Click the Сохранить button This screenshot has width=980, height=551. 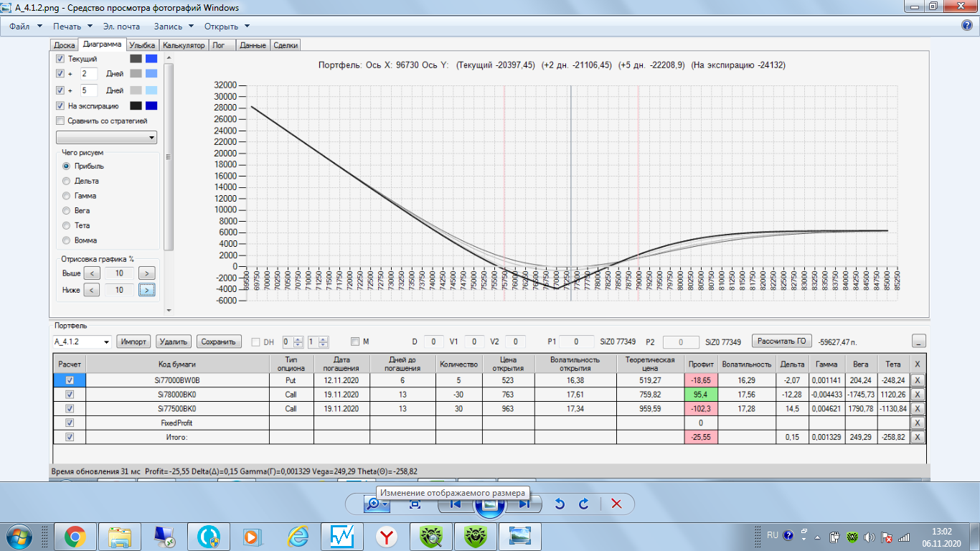[x=219, y=342]
